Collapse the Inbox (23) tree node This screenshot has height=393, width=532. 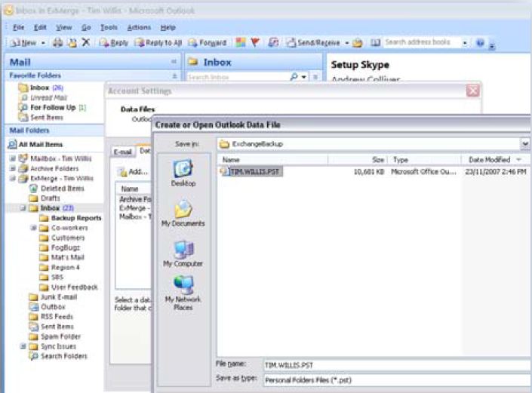point(23,208)
